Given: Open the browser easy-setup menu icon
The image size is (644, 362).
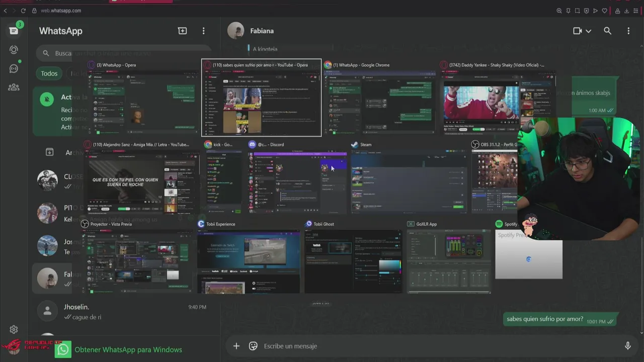Looking at the screenshot, I should [636, 11].
